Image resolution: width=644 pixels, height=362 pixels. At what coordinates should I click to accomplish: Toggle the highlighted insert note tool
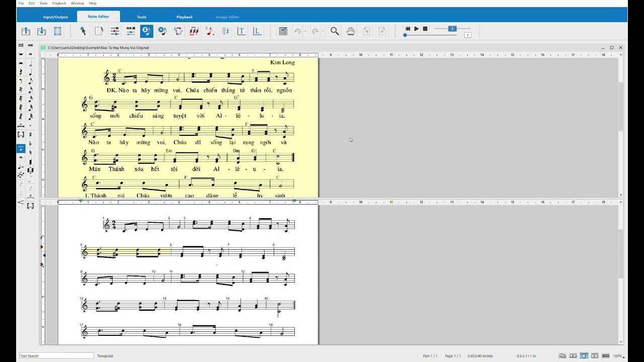[x=146, y=31]
